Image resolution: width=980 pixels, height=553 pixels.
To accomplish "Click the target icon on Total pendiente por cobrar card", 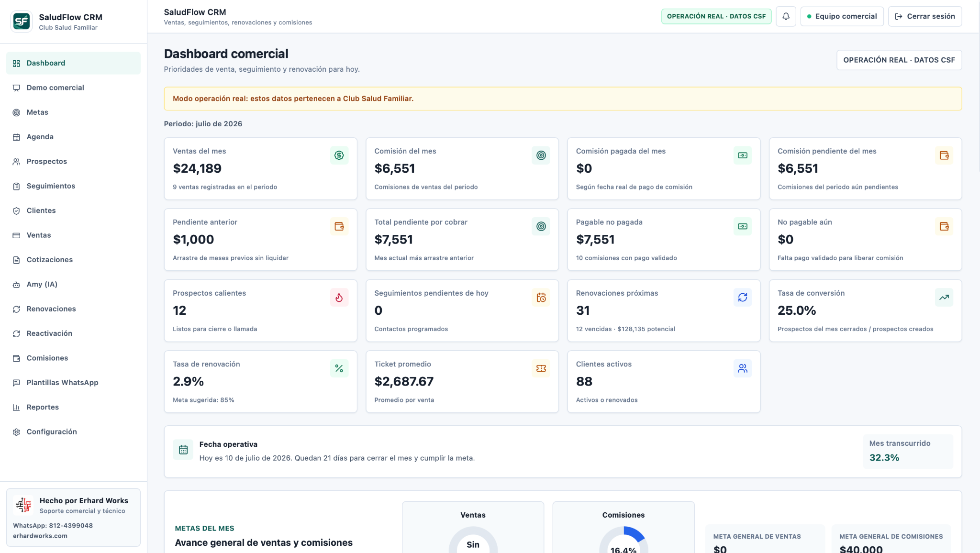I will (541, 226).
